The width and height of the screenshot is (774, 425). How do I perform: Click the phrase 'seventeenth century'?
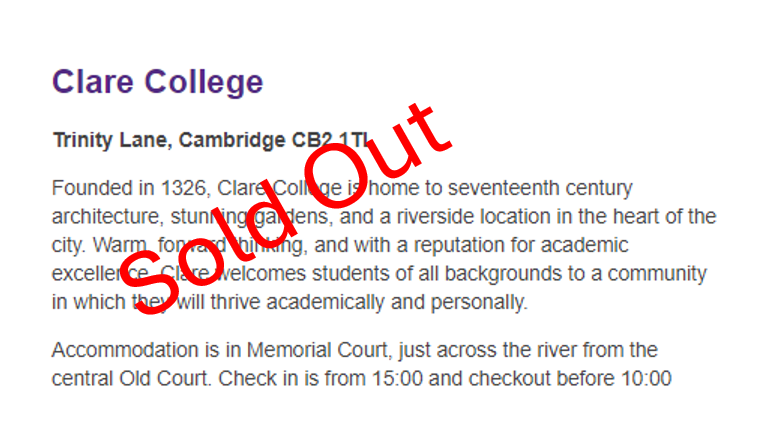click(540, 188)
